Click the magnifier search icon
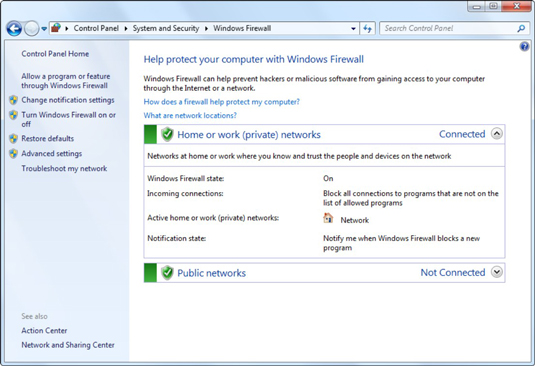This screenshot has height=366, width=535. tap(521, 29)
